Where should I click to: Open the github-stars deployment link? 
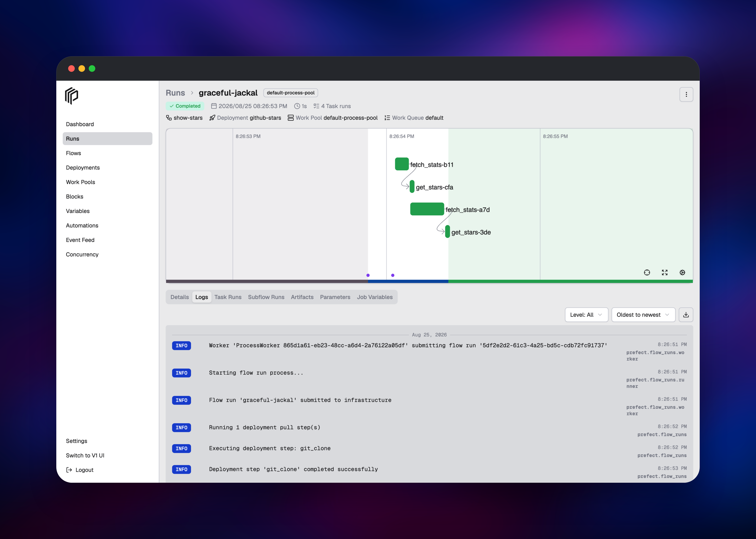tap(265, 118)
